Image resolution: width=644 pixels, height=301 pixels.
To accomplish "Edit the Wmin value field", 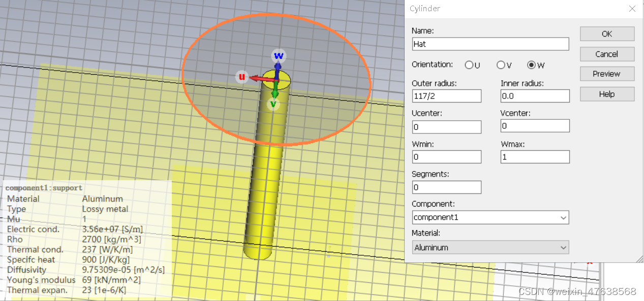I will click(446, 157).
